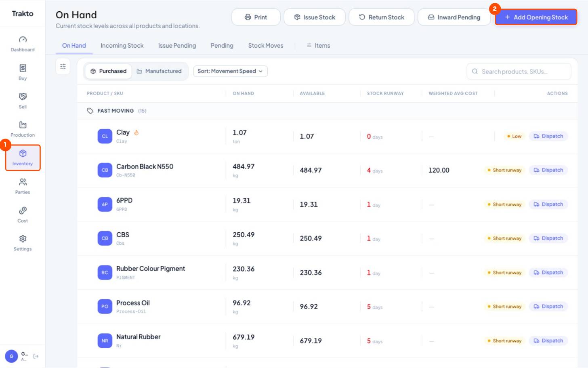This screenshot has width=588, height=368.
Task: Click the Add Opening Stock button
Action: pyautogui.click(x=536, y=17)
